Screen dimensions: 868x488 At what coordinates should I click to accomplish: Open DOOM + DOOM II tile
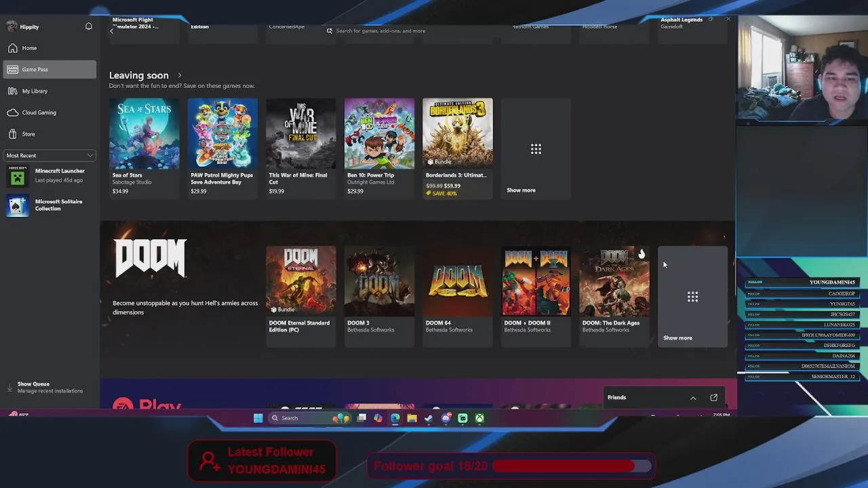coord(536,296)
